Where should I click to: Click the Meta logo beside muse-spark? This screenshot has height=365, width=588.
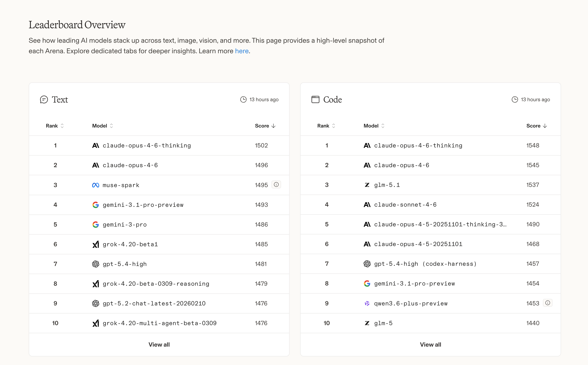point(95,185)
